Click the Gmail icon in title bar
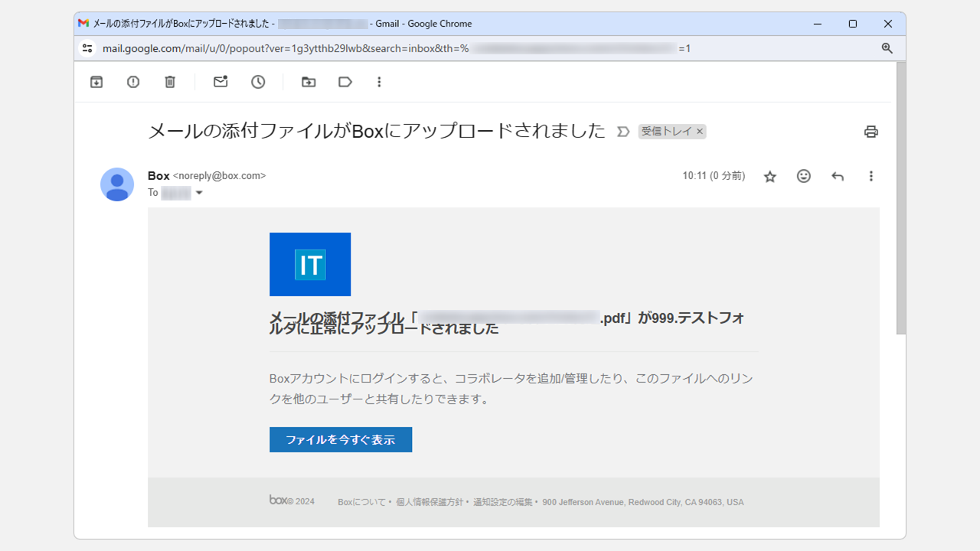The height and width of the screenshot is (551, 980). point(83,24)
